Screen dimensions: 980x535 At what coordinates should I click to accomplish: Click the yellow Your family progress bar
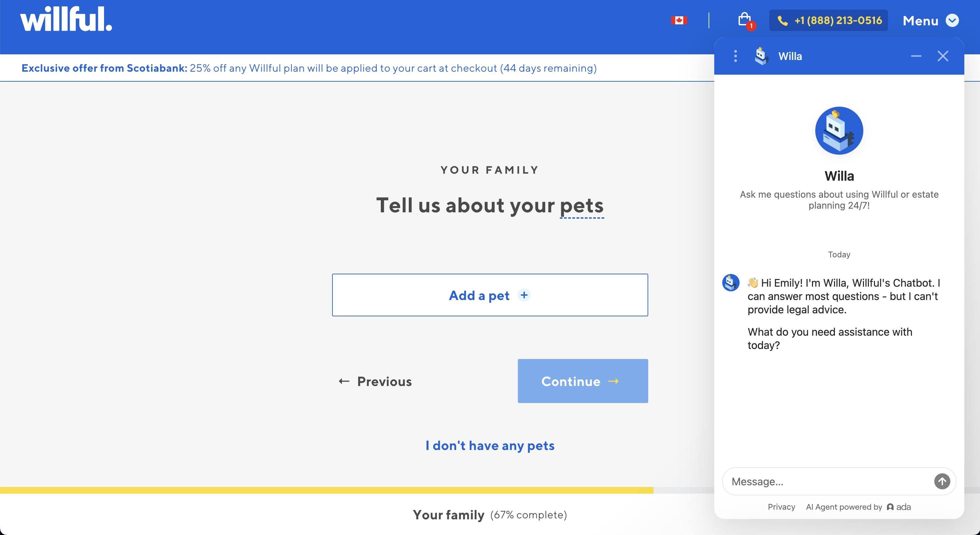click(x=326, y=491)
